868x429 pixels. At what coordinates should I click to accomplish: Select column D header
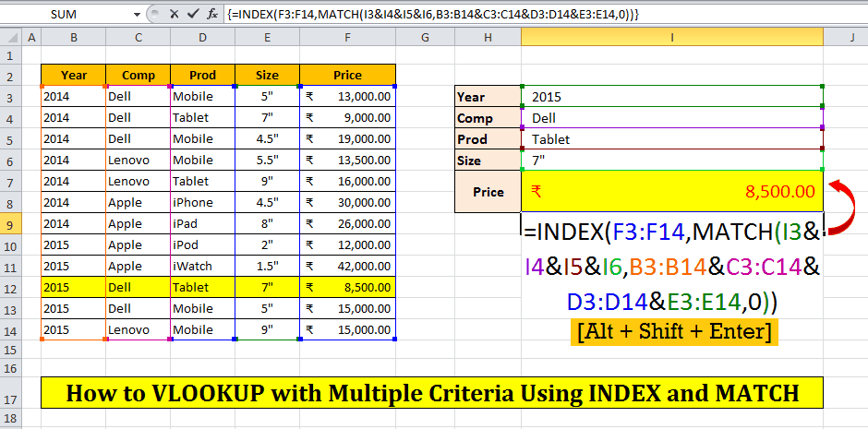(x=202, y=37)
